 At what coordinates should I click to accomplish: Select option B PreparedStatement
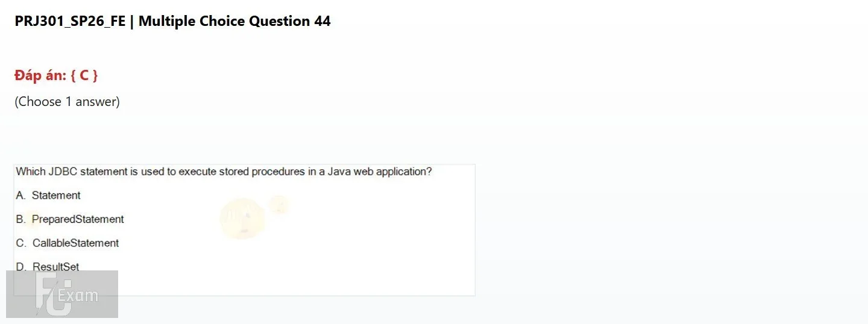[70, 219]
